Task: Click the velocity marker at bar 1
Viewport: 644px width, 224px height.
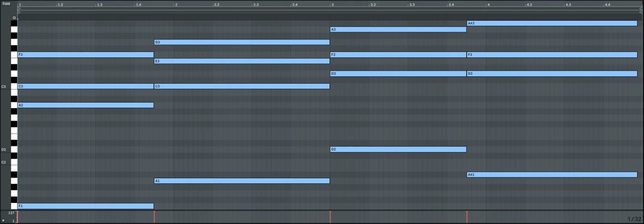Action: 18,217
